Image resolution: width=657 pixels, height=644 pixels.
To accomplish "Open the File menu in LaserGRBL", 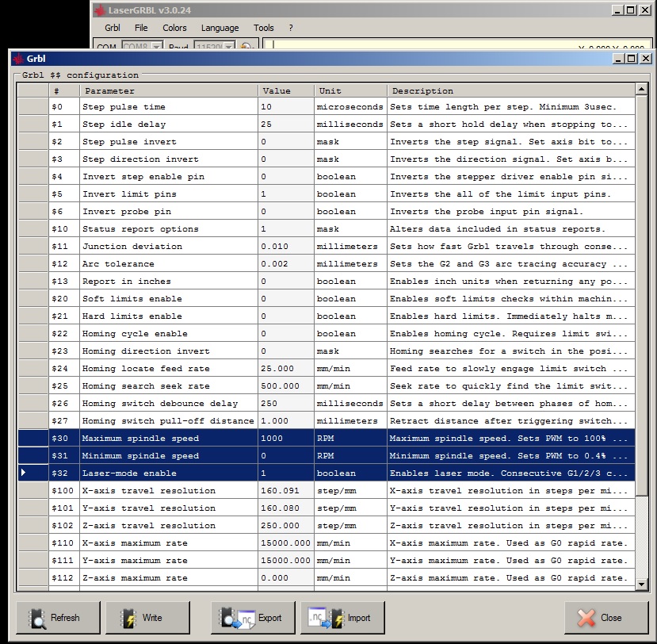I will (x=141, y=28).
